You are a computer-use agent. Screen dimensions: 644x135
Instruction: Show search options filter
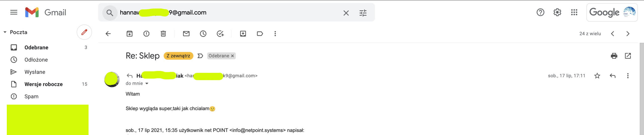[x=363, y=13]
